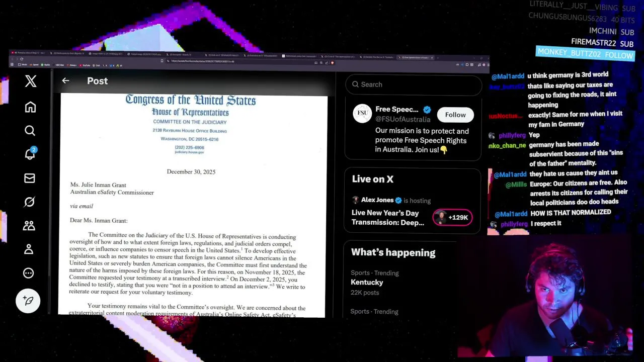Open More options circle-dots icon
644x362 pixels.
[x=29, y=273]
